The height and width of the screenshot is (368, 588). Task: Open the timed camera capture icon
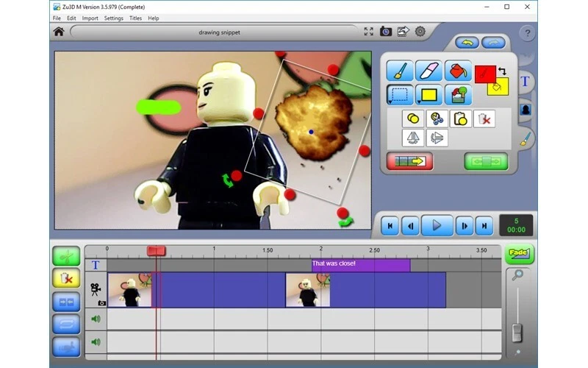point(385,32)
